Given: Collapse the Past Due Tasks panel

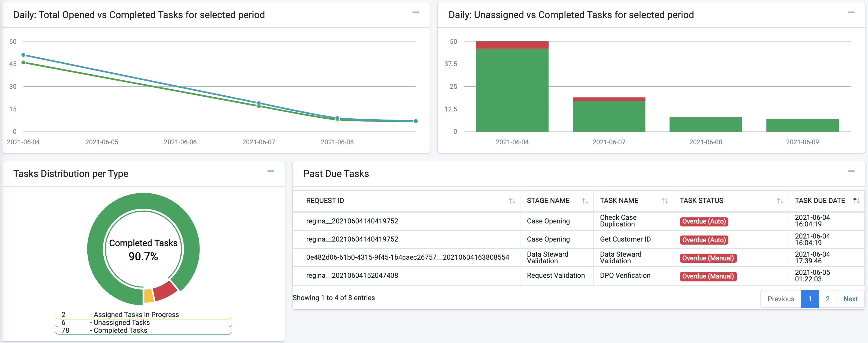Looking at the screenshot, I should click(x=851, y=171).
